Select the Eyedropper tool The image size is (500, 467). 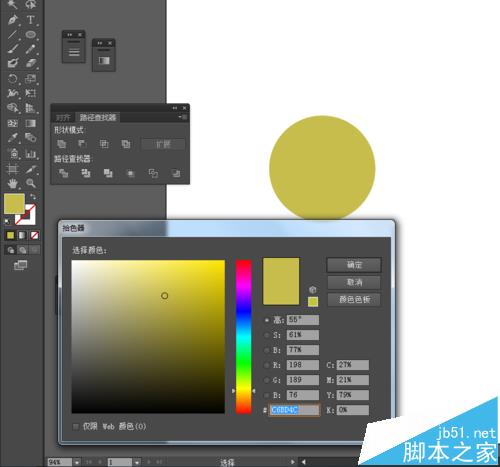click(13, 138)
